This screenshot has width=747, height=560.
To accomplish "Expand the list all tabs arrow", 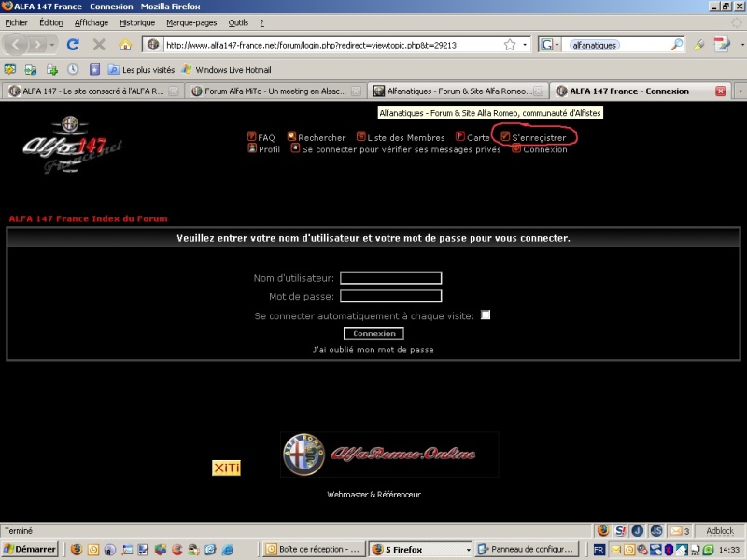I will (740, 91).
